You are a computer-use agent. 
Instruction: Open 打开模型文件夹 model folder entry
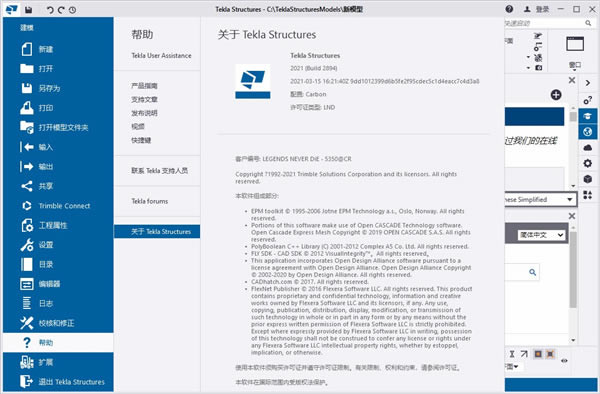pos(58,127)
